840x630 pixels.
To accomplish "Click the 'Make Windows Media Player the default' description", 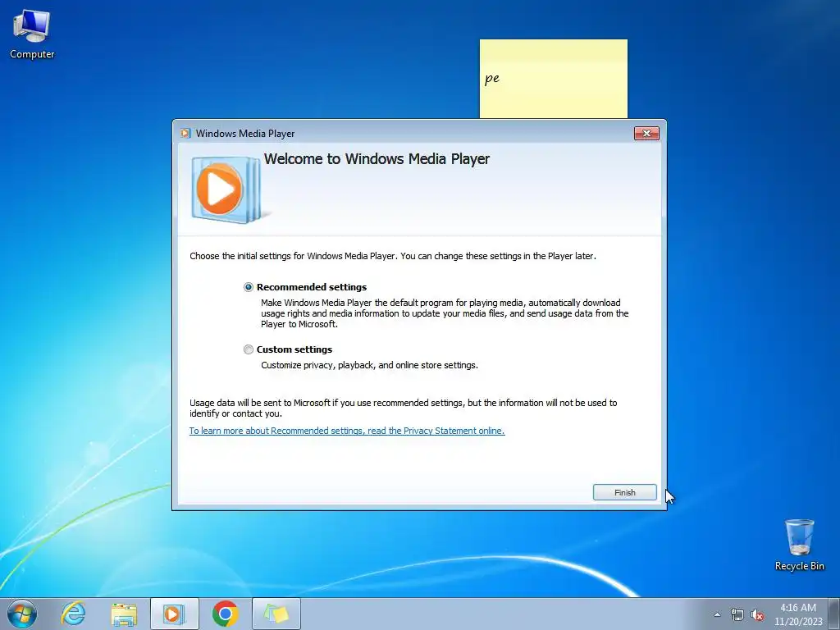I will [445, 313].
